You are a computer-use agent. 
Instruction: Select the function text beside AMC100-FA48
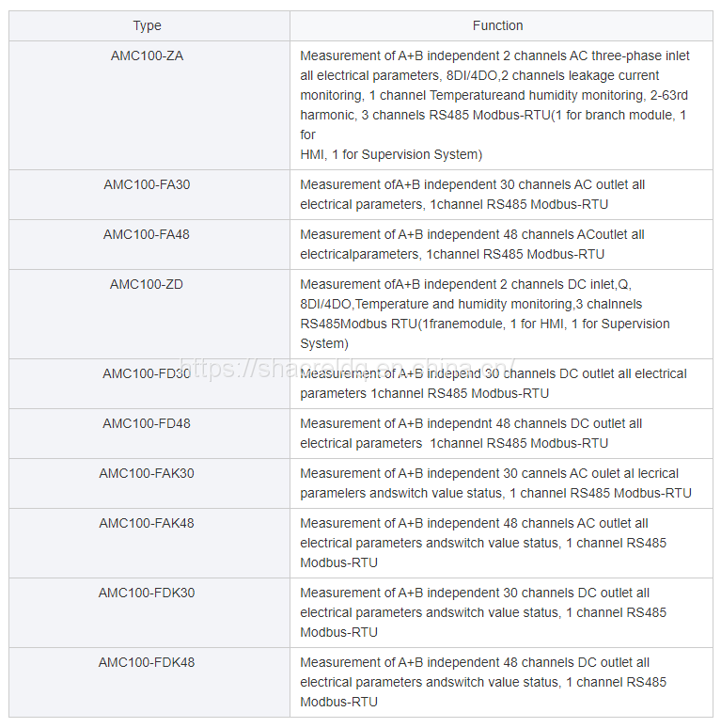pos(473,245)
